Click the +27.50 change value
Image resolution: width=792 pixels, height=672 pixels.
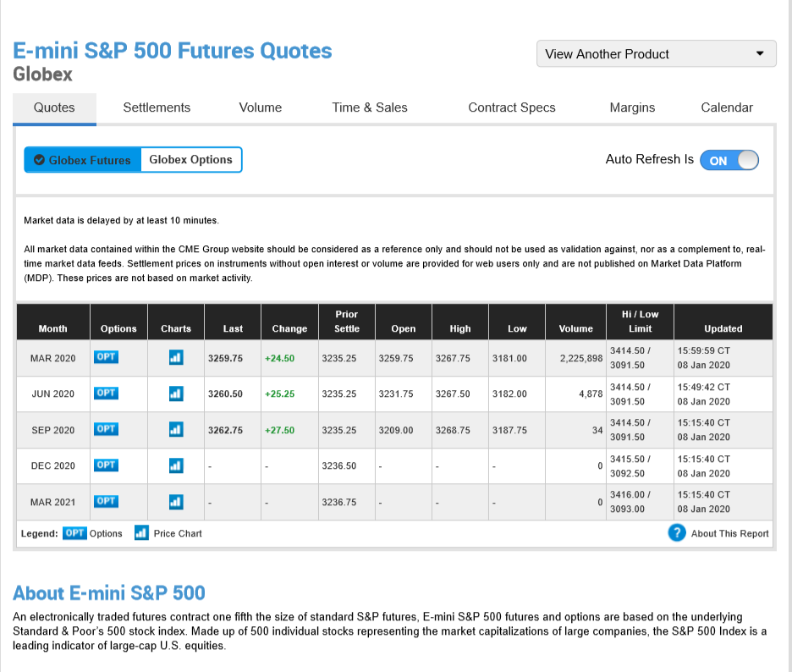(279, 430)
